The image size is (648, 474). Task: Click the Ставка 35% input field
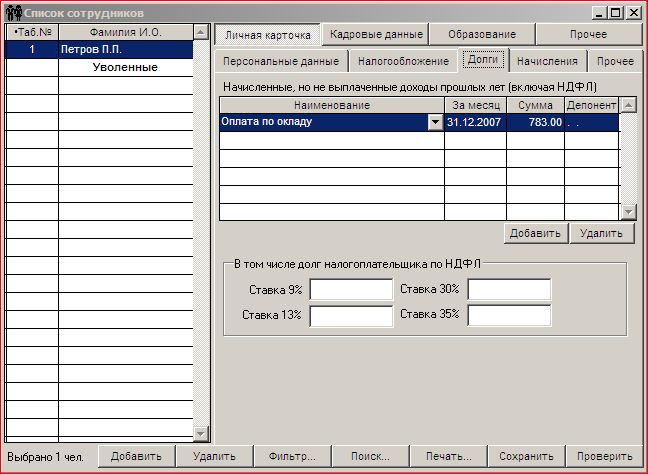(x=509, y=316)
